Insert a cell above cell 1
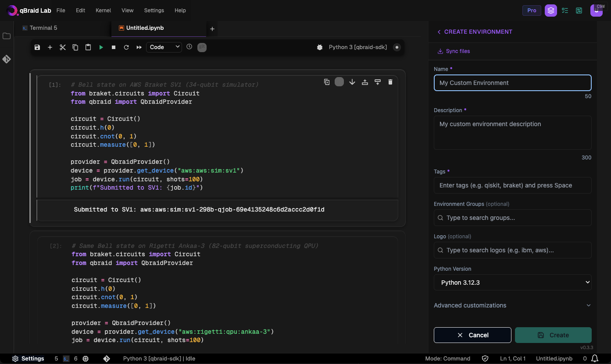Screen dimensions: 611x364 pyautogui.click(x=365, y=82)
